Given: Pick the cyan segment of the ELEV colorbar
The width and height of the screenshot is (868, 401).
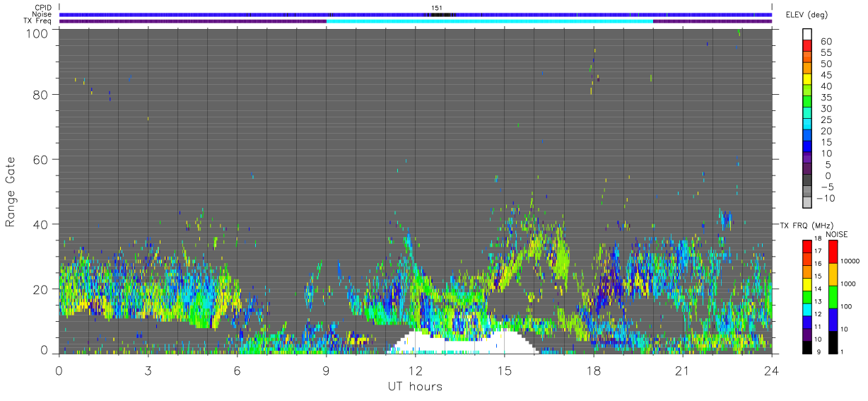Looking at the screenshot, I should point(807,125).
